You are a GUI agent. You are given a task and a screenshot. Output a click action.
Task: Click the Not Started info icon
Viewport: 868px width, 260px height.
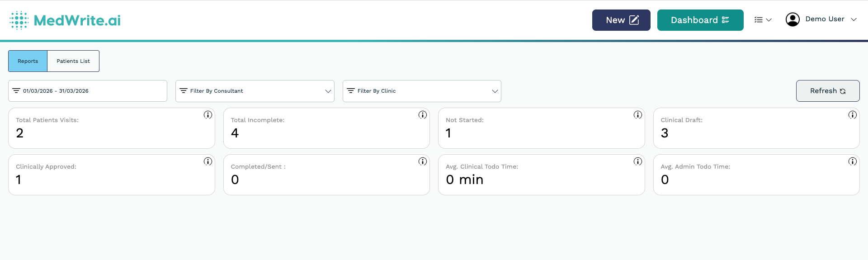coord(637,115)
